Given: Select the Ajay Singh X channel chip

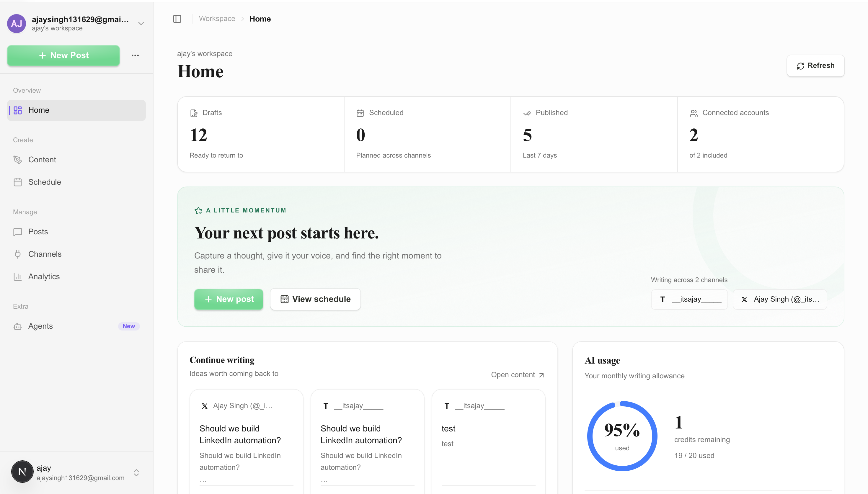Looking at the screenshot, I should 780,299.
